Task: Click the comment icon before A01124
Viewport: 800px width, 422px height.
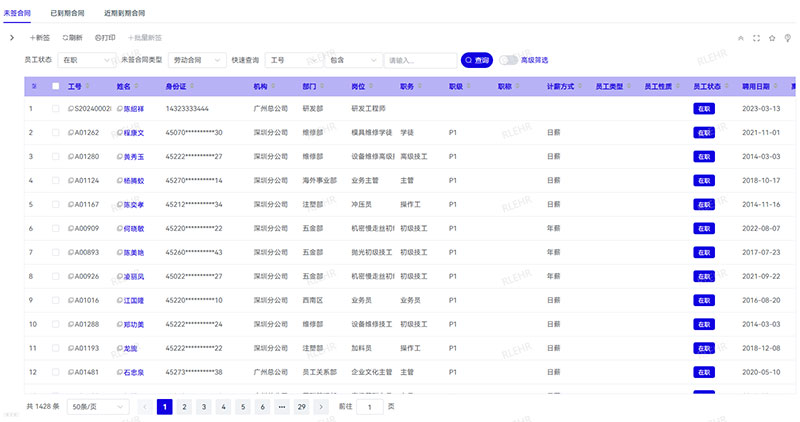Action: [x=71, y=181]
